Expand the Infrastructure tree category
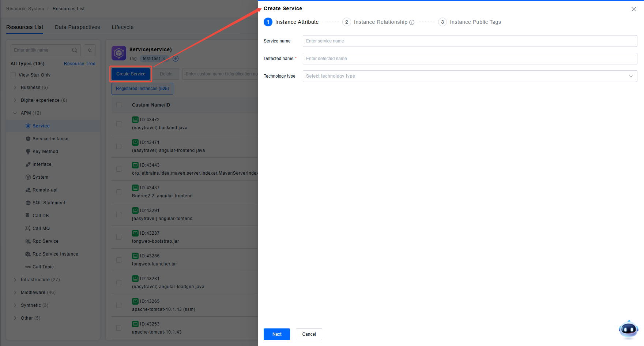This screenshot has width=644, height=346. [x=15, y=280]
